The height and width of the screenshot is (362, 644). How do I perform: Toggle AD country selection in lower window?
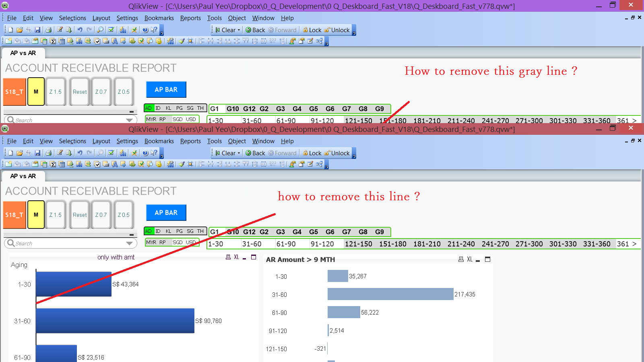click(149, 231)
